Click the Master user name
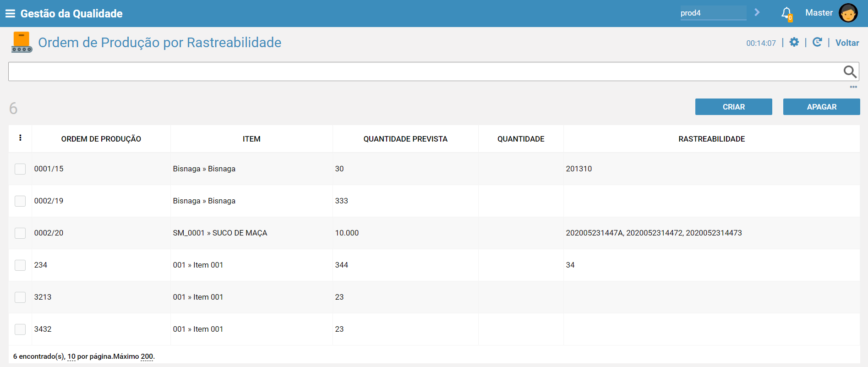Viewport: 868px width, 367px height. [x=819, y=13]
